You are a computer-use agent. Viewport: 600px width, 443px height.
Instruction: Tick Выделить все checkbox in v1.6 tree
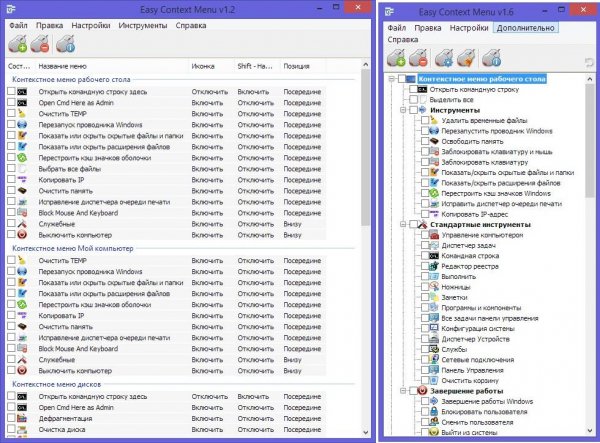[413, 99]
